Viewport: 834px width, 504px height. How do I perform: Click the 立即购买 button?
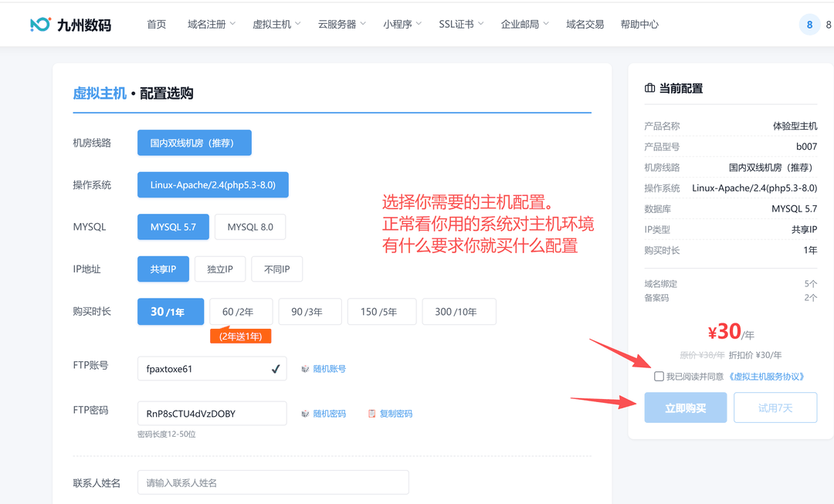[686, 408]
